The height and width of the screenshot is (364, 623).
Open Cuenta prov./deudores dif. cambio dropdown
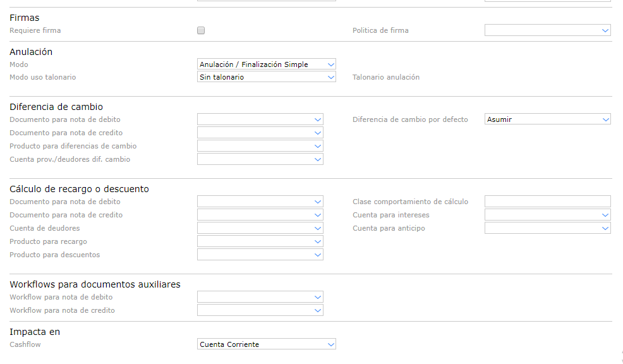(x=260, y=159)
